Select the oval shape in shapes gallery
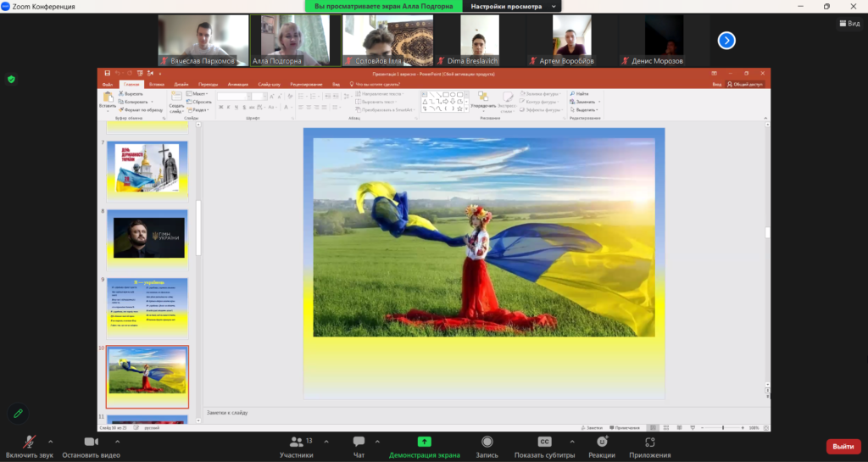 coord(453,95)
